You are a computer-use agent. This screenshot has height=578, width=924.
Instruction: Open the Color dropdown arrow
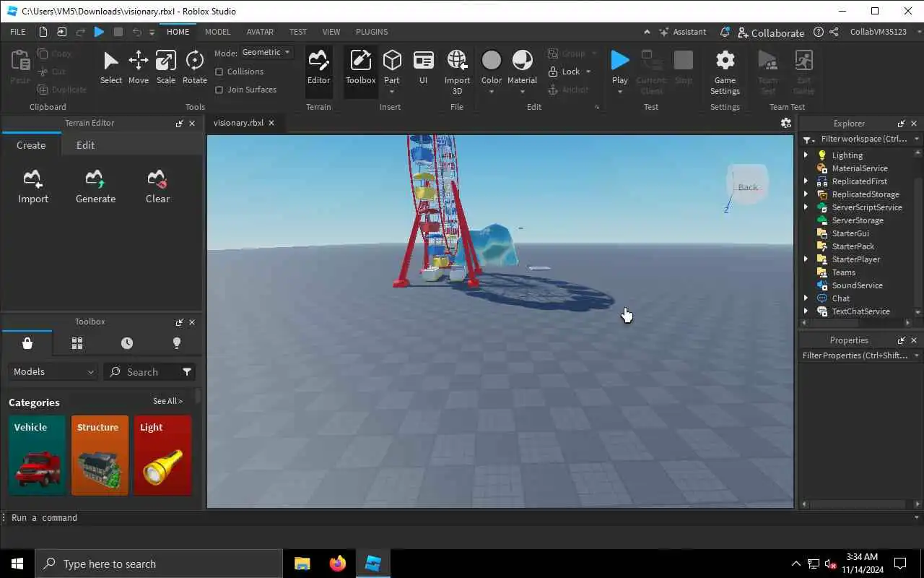(492, 91)
